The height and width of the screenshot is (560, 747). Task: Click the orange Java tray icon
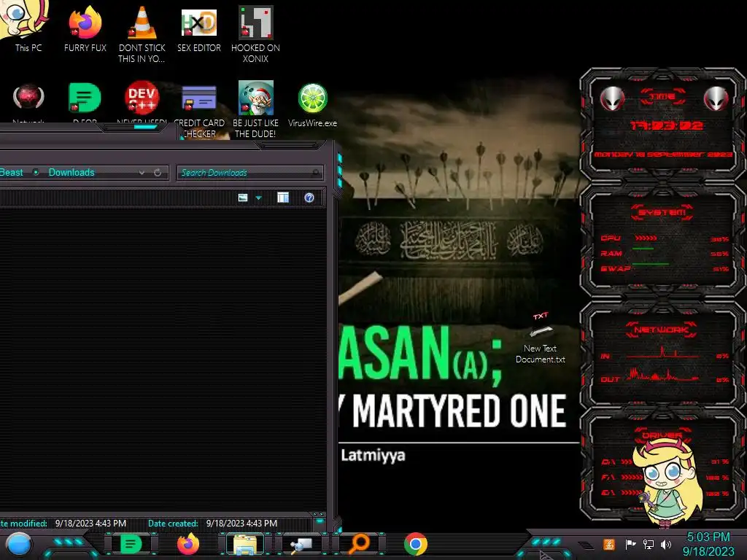[x=609, y=544]
